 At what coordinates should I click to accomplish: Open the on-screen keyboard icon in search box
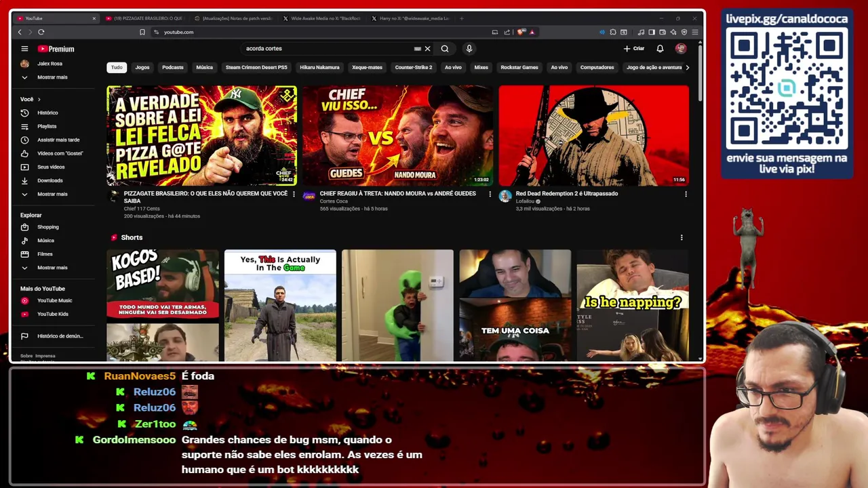point(417,49)
